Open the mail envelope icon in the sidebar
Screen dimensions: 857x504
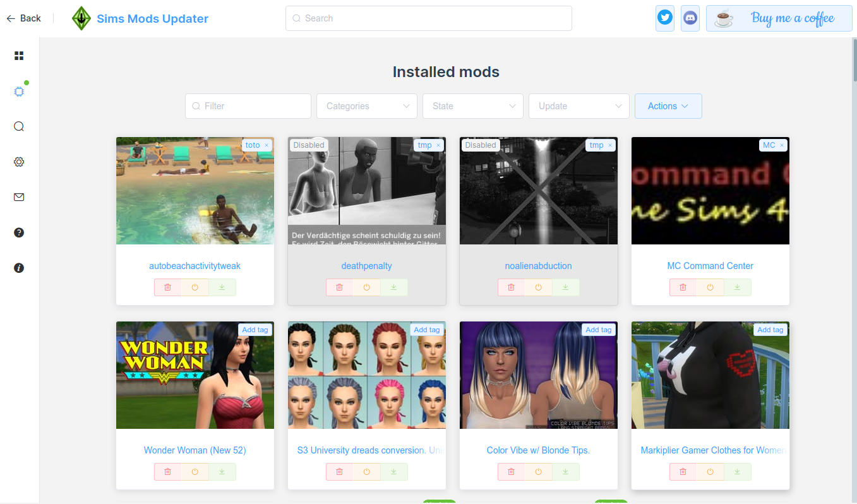[x=19, y=197]
